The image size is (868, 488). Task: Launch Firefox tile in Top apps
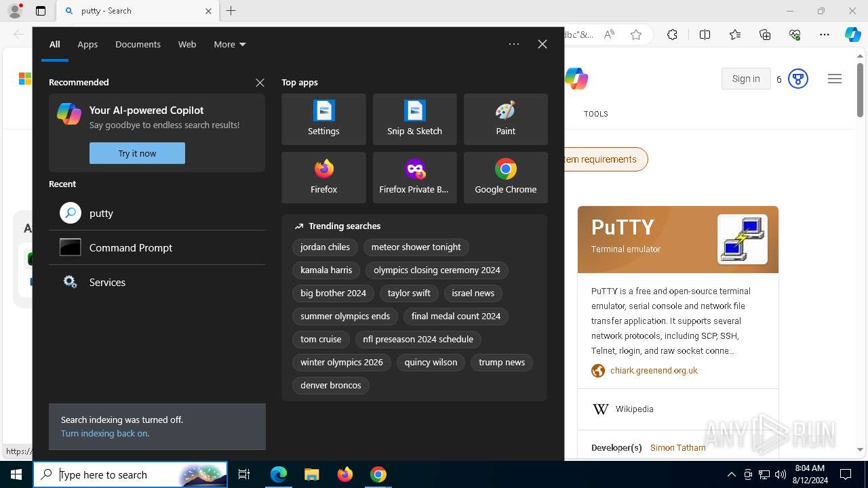tap(323, 178)
